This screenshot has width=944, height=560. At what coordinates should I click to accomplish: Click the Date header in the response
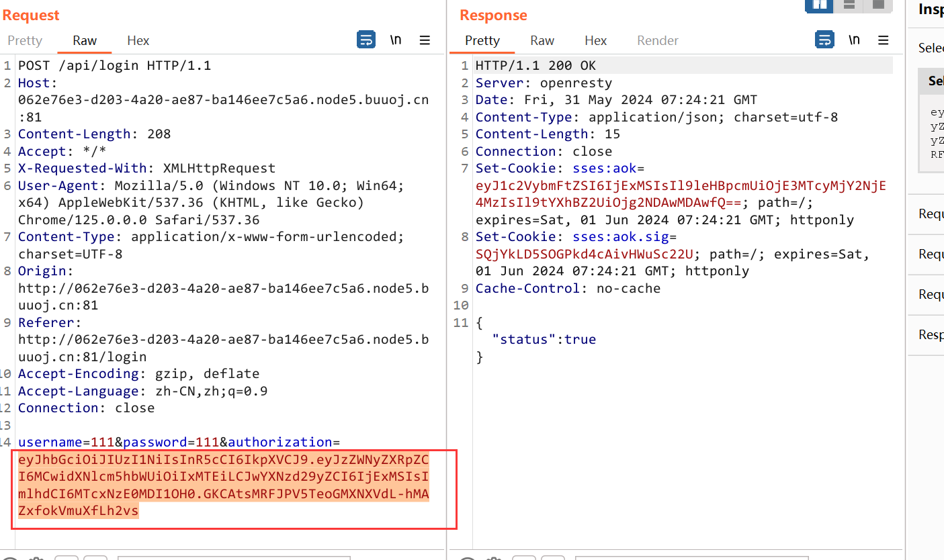point(616,100)
